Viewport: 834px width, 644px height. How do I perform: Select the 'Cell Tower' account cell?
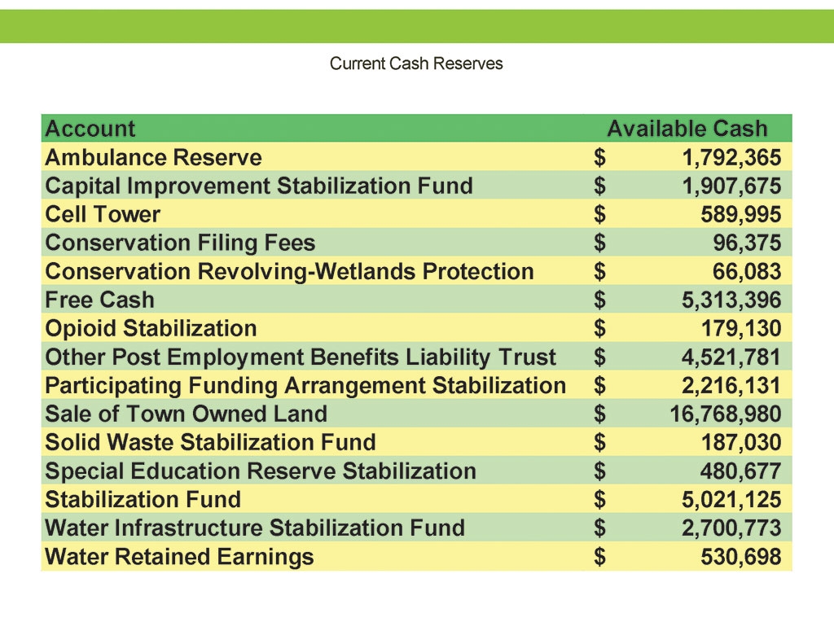103,214
